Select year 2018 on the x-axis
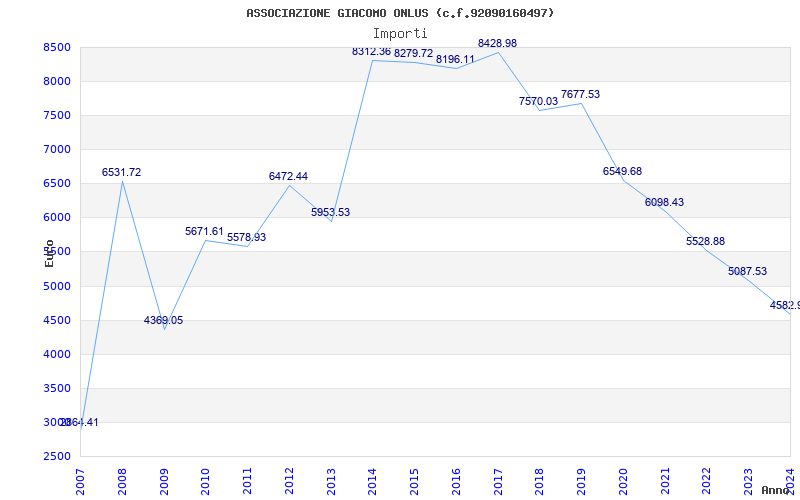This screenshot has width=800, height=500. click(539, 482)
